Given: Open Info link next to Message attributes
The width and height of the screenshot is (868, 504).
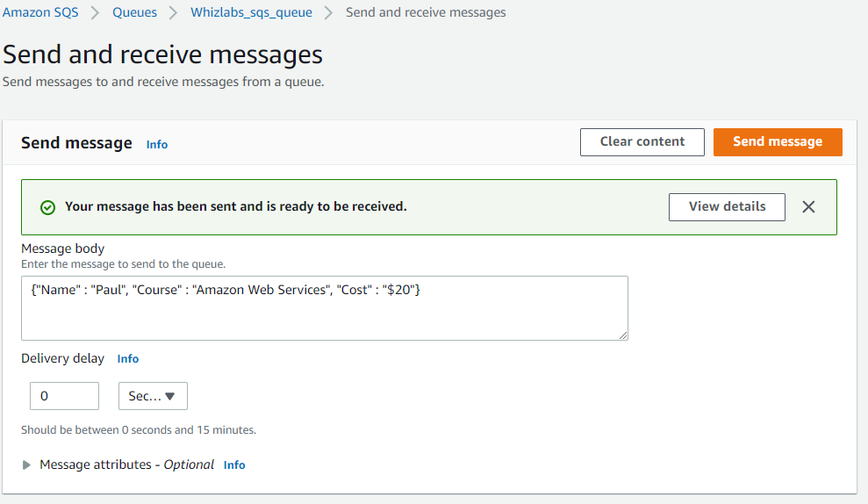Looking at the screenshot, I should (234, 465).
